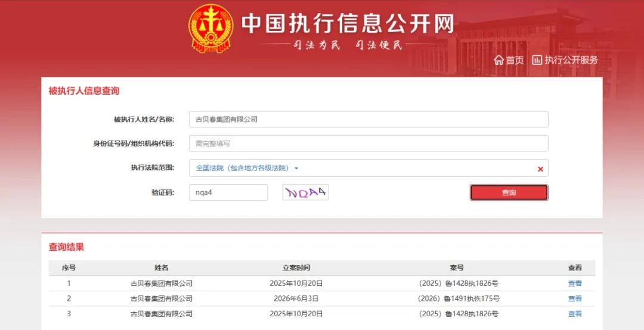This screenshot has width=644, height=330.
Task: Select date 2025年10月20日 in row 3
Action: (x=296, y=313)
